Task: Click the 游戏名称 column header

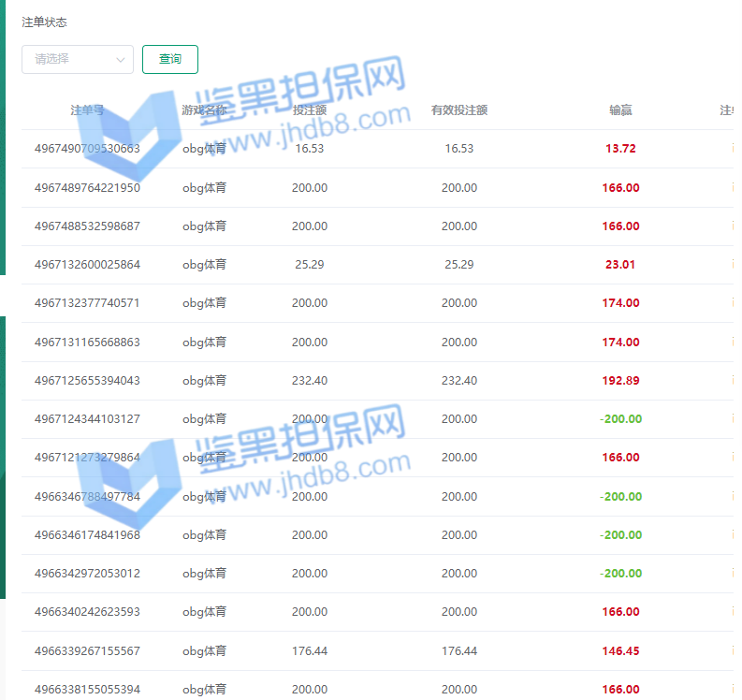Action: click(204, 110)
